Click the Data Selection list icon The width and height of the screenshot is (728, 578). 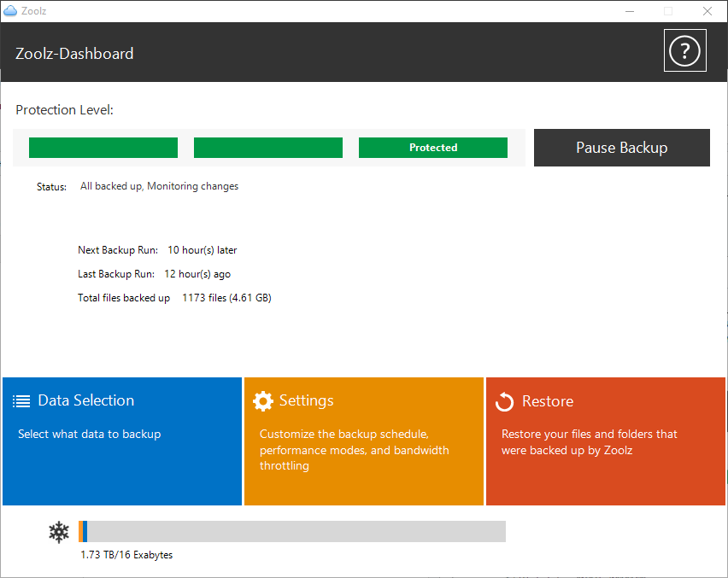pyautogui.click(x=21, y=400)
